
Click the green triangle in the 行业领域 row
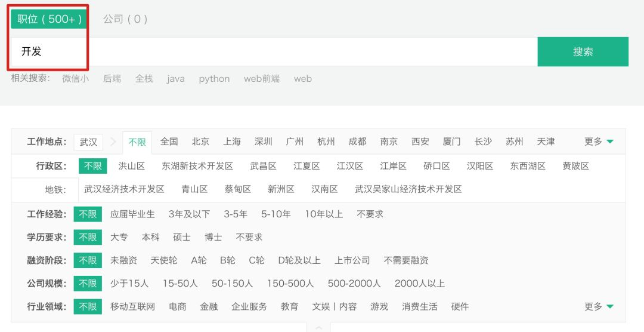(x=610, y=306)
